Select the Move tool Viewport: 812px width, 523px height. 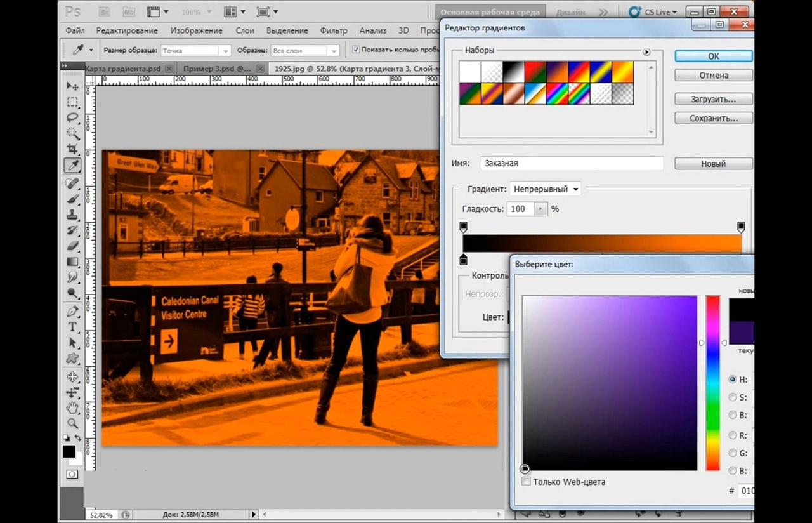pyautogui.click(x=72, y=86)
